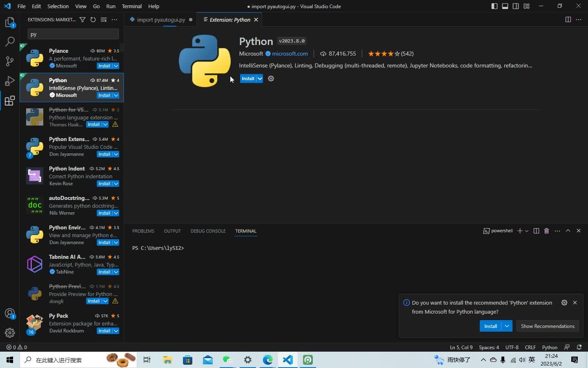Click Install in the notification
The image size is (588, 368).
490,326
